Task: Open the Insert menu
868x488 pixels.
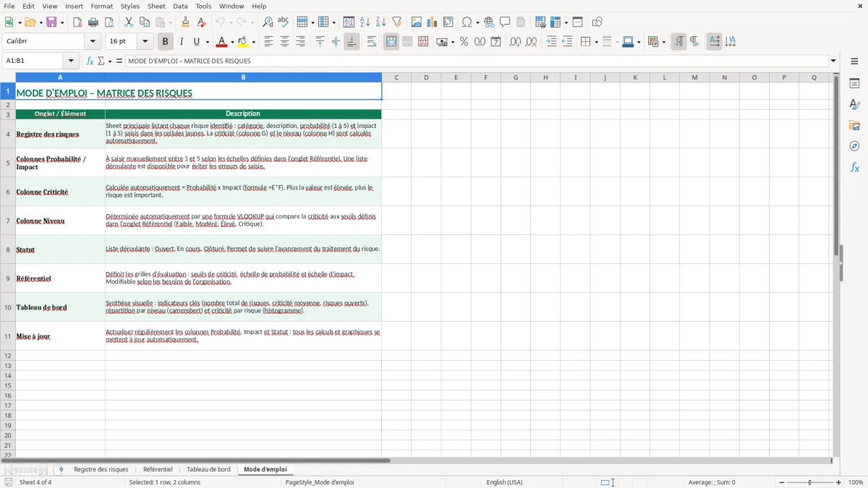Action: click(74, 7)
